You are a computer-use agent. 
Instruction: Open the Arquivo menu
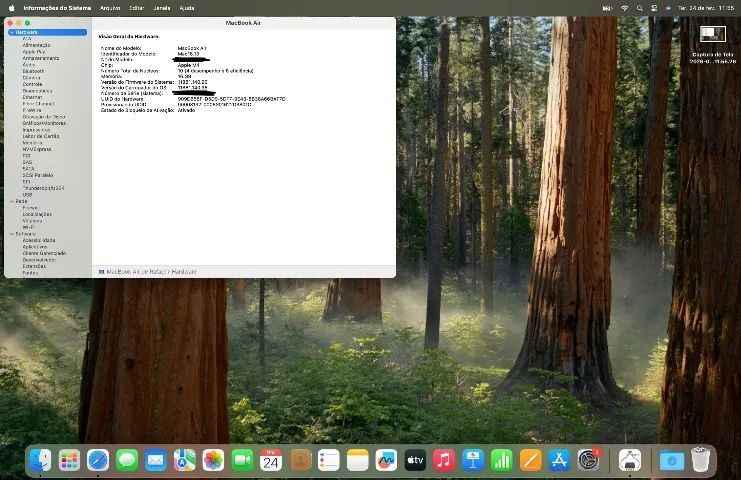click(110, 8)
